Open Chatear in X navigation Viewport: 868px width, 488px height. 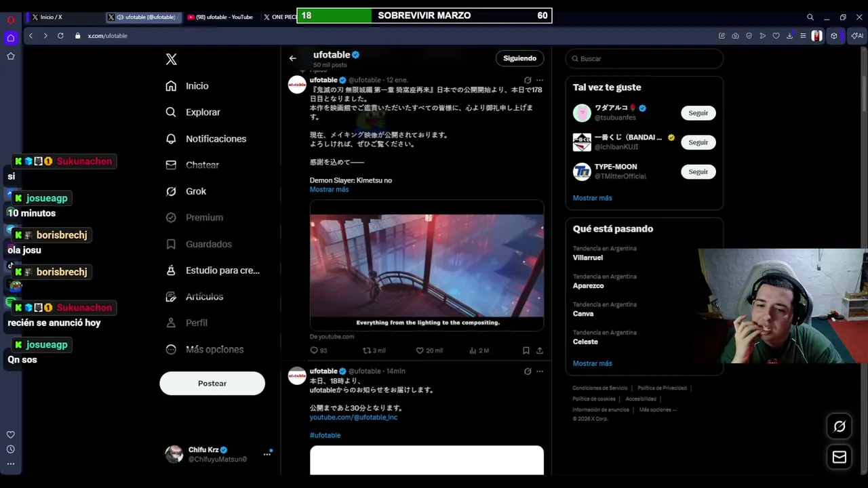pyautogui.click(x=193, y=165)
